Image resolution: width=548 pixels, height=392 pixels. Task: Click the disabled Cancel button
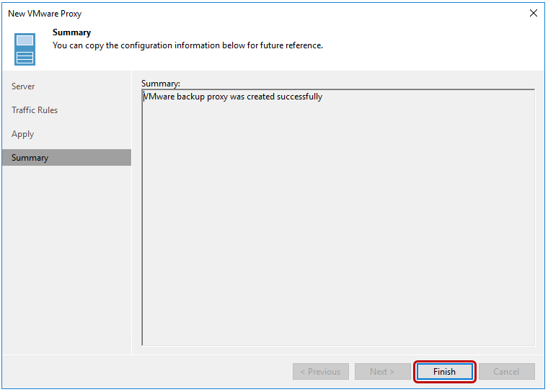(x=506, y=371)
